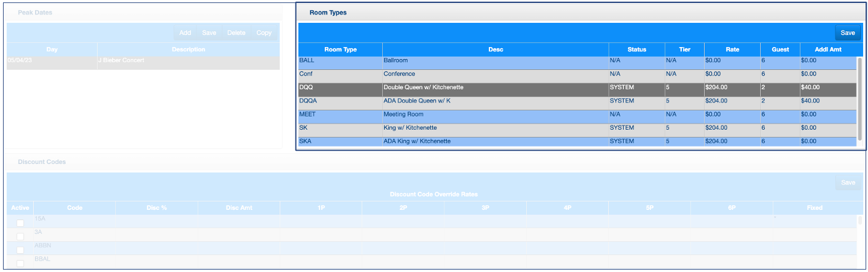The image size is (868, 272).
Task: Click the Rate cell for SK King w/ Kitchenette
Action: point(732,128)
